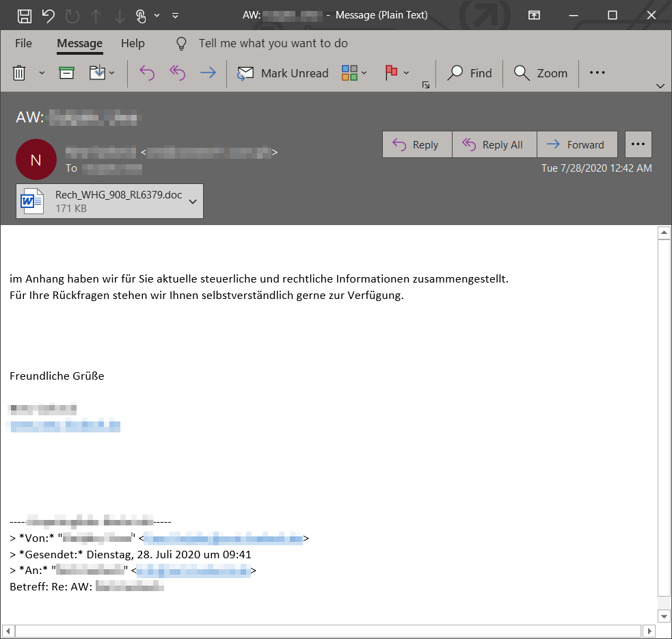The width and height of the screenshot is (672, 639).
Task: Switch to the File tab
Action: (x=23, y=42)
